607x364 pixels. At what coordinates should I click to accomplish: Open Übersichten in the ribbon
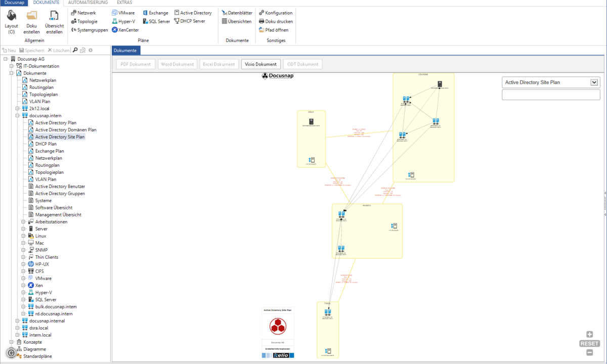[237, 21]
